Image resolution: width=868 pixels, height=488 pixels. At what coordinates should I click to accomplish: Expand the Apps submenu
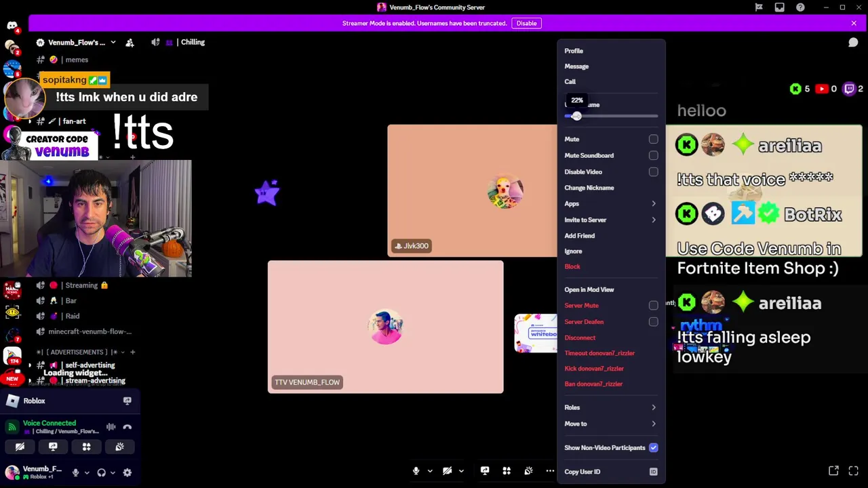coord(611,203)
